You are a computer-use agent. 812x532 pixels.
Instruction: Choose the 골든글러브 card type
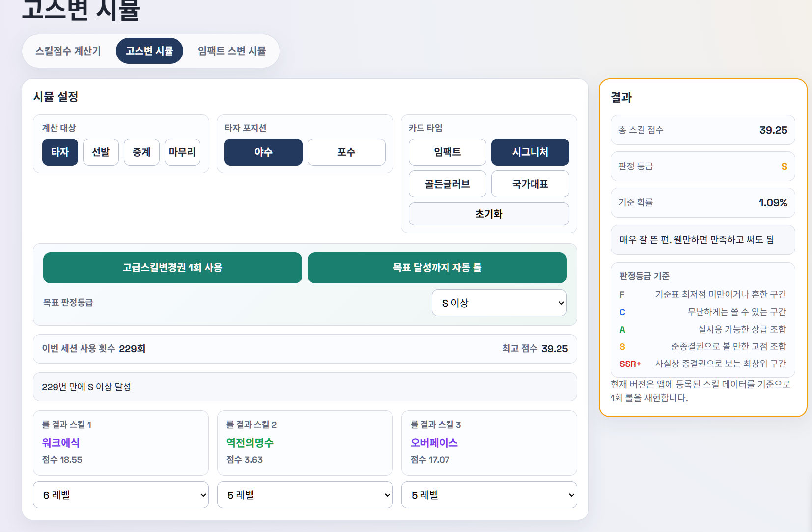[x=447, y=184]
